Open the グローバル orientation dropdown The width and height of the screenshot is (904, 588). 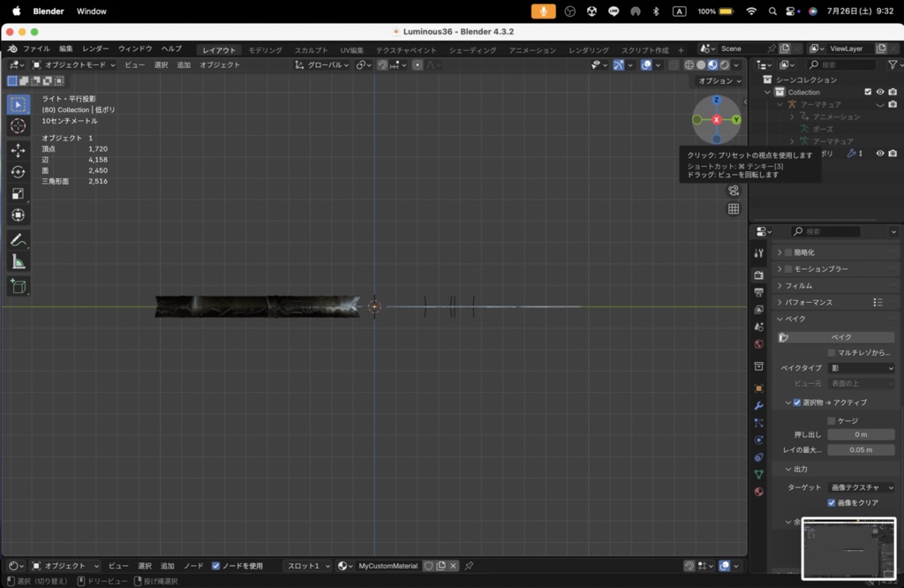coord(321,65)
